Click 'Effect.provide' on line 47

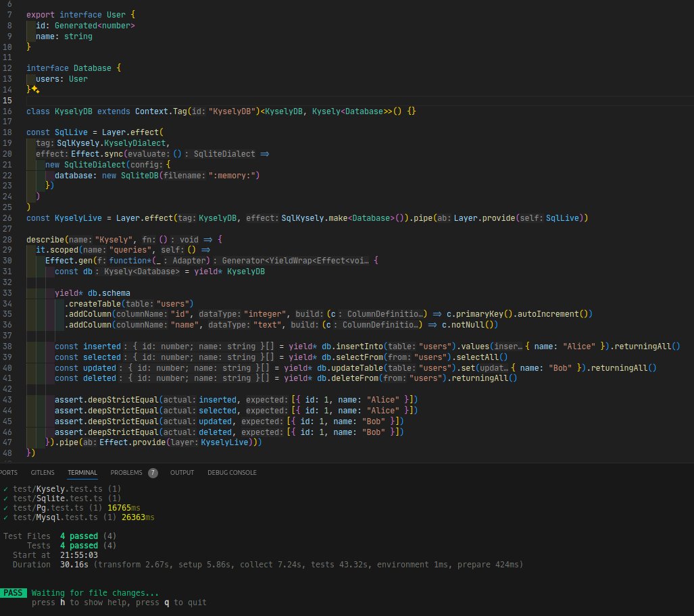(132, 442)
